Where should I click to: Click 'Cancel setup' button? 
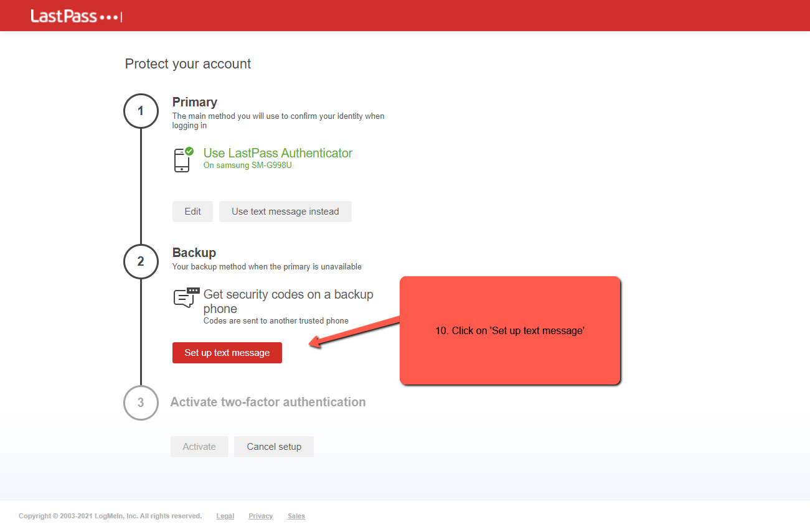274,447
